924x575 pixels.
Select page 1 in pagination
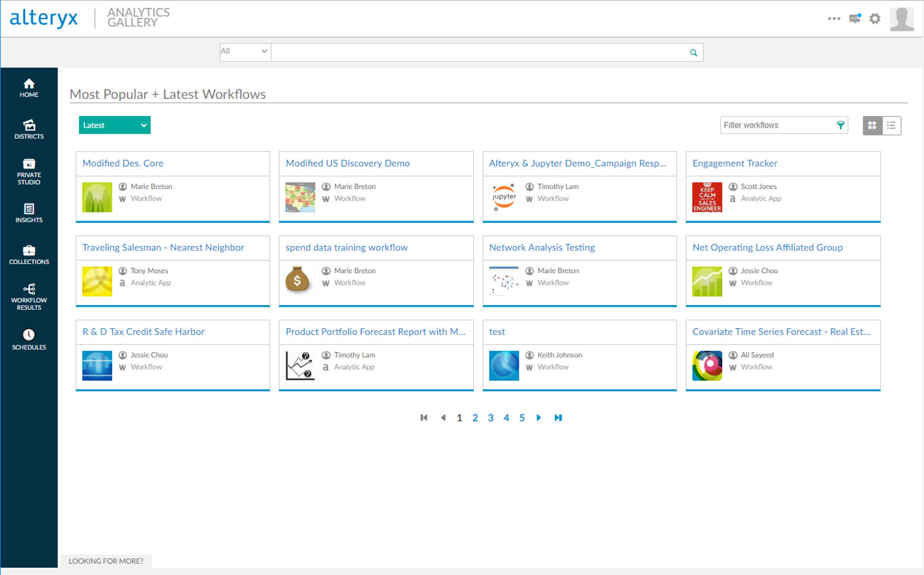coord(459,418)
